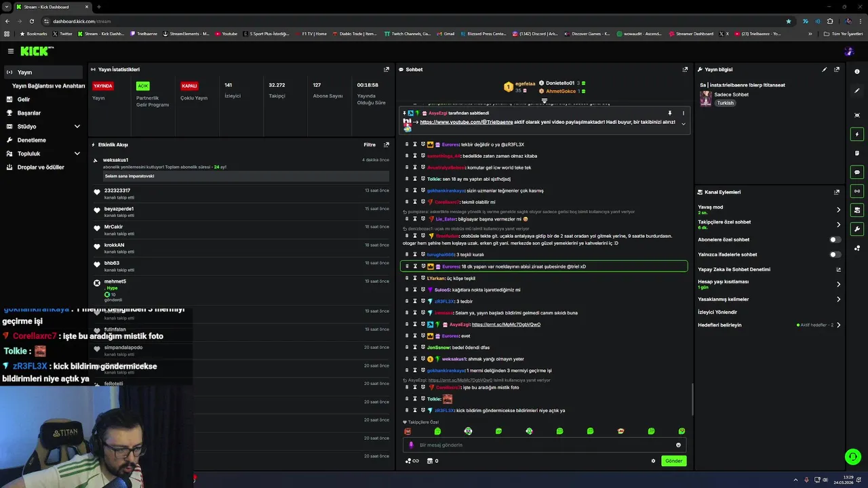Open Yavaş mod settings arrow
This screenshot has width=868, height=488.
(838, 209)
